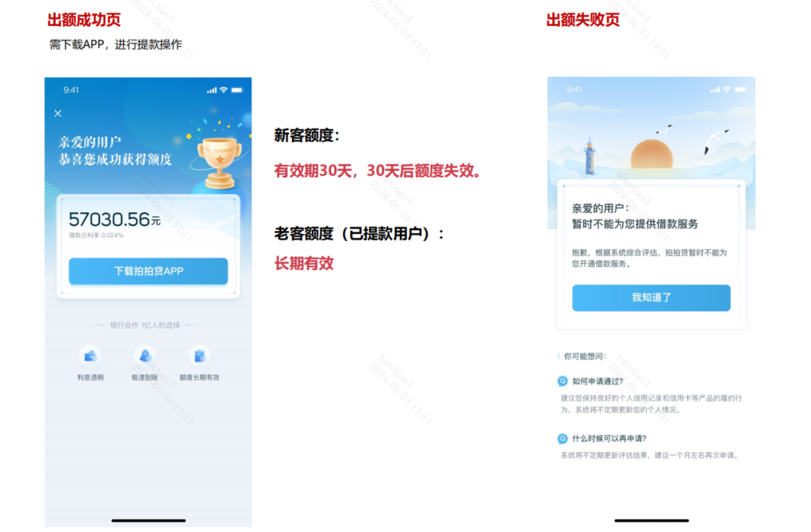Close the success page with the X icon
811x532 pixels.
click(x=58, y=113)
